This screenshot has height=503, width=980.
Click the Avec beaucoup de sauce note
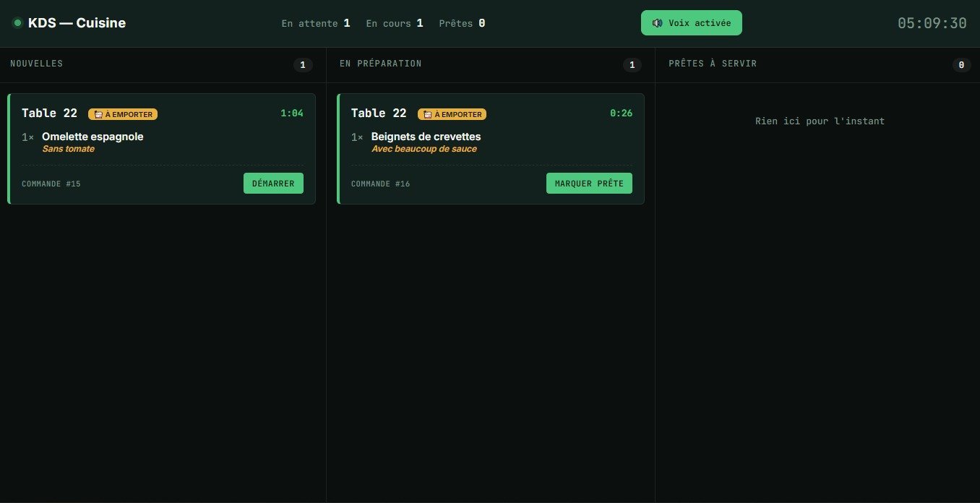click(x=424, y=149)
